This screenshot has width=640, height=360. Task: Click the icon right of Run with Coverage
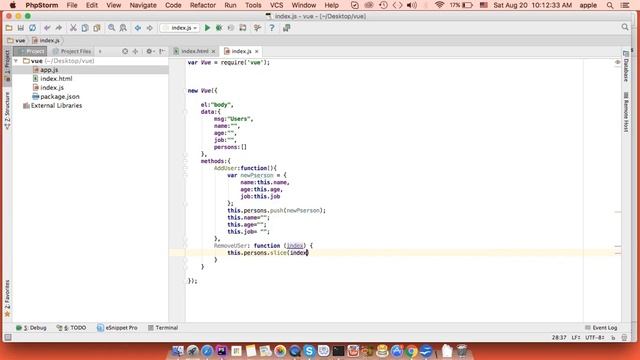(x=243, y=28)
